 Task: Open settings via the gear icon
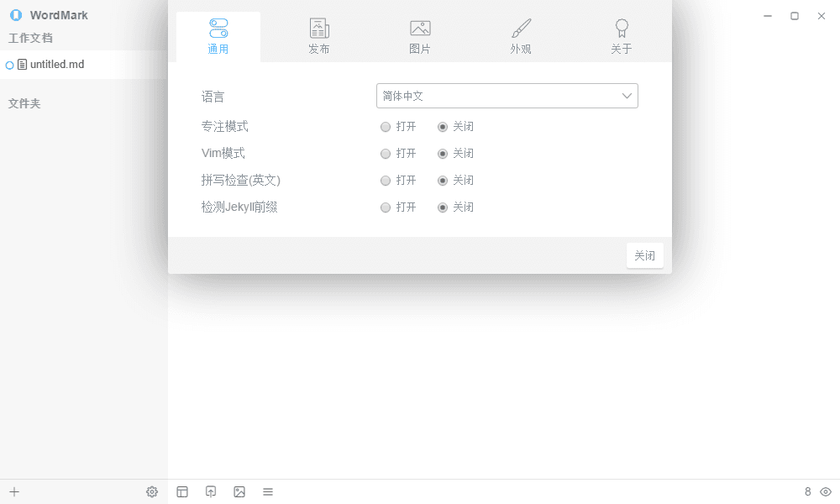(x=152, y=491)
